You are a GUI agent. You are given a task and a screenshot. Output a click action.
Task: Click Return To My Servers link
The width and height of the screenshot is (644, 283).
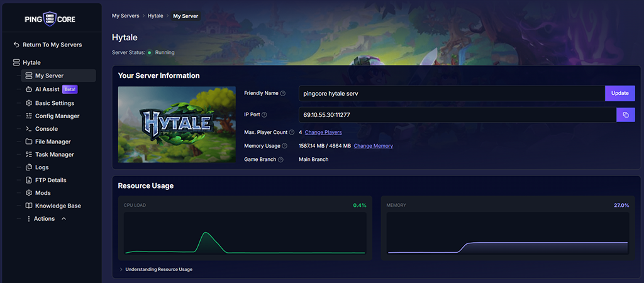click(x=52, y=45)
